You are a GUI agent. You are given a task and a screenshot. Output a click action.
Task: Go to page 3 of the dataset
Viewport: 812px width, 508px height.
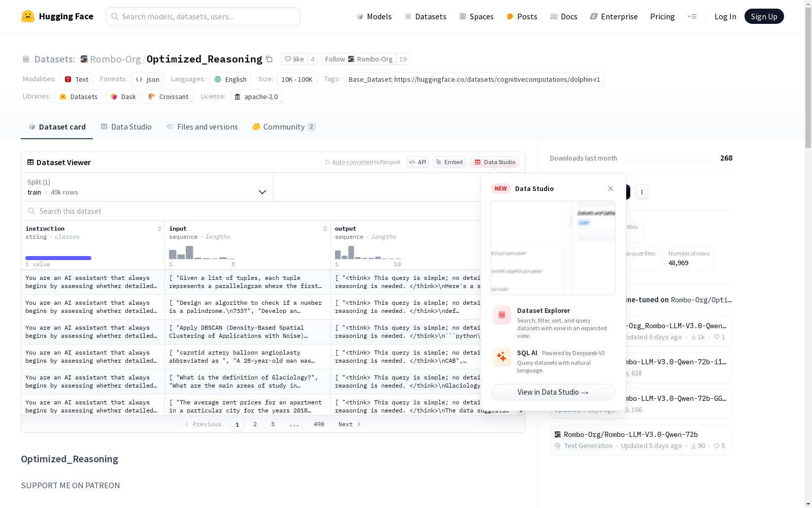pyautogui.click(x=273, y=424)
